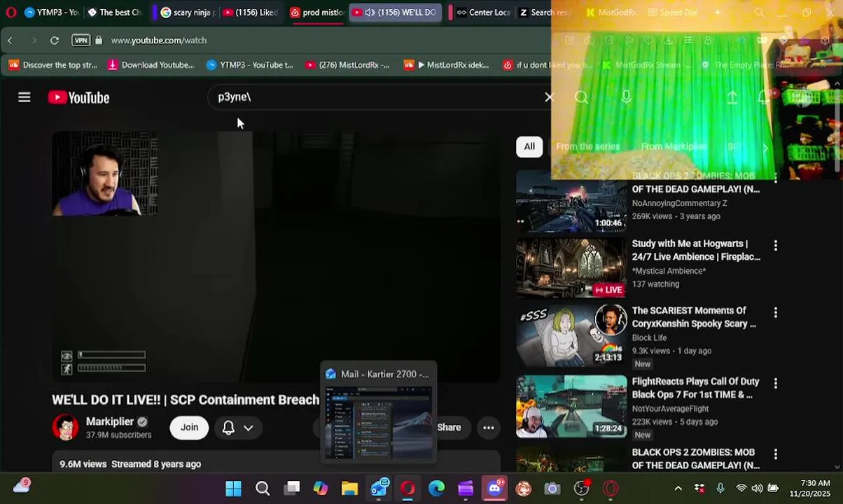
Task: Switch to the Outlook Mail taskbar icon
Action: 379,489
